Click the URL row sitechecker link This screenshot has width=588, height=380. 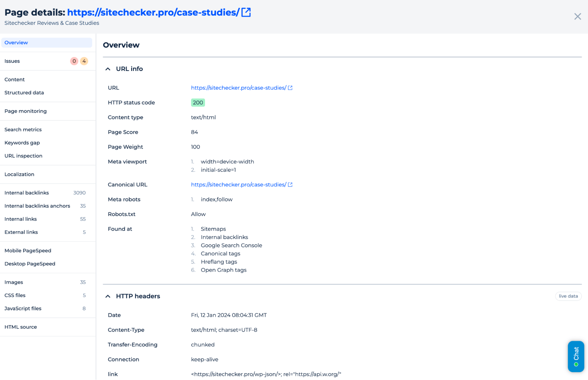coord(239,88)
